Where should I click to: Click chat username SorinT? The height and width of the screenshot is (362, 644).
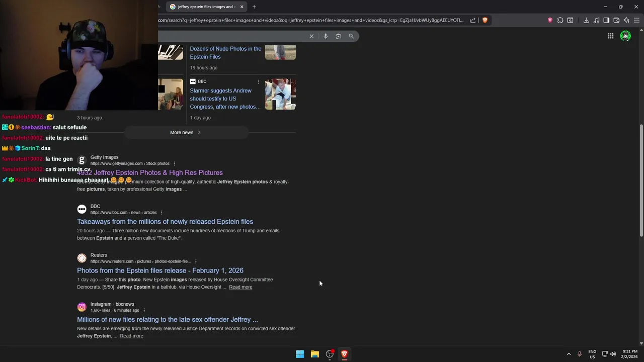point(29,148)
